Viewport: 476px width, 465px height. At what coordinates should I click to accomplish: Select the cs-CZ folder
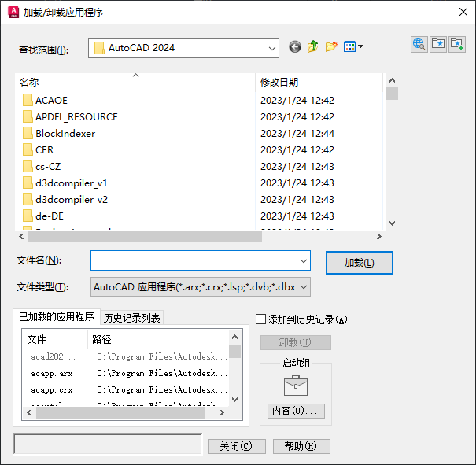[42, 166]
